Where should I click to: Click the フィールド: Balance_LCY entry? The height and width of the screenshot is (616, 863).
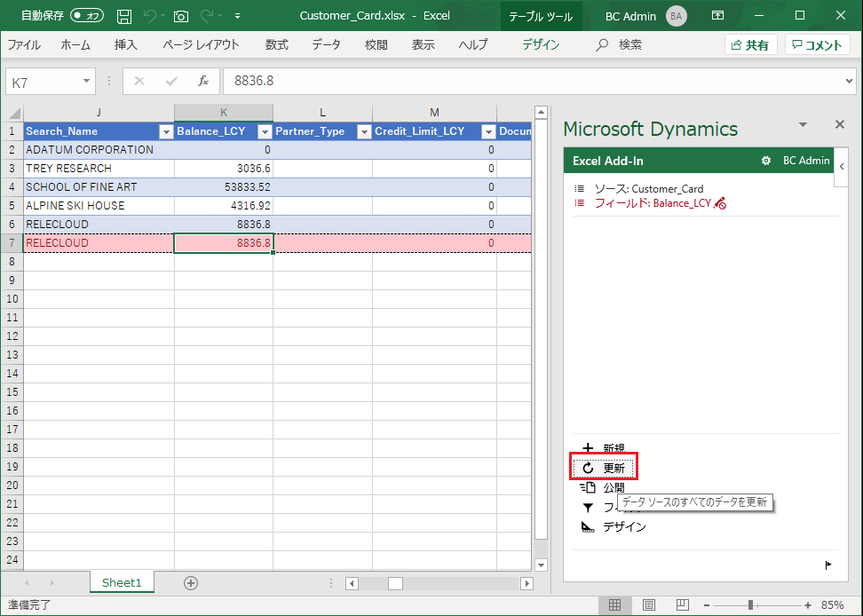point(650,203)
